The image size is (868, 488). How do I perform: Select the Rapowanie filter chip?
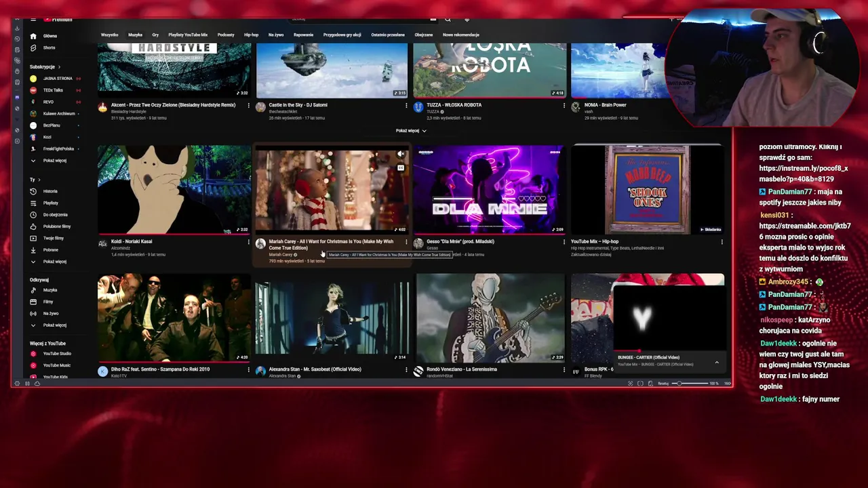303,35
